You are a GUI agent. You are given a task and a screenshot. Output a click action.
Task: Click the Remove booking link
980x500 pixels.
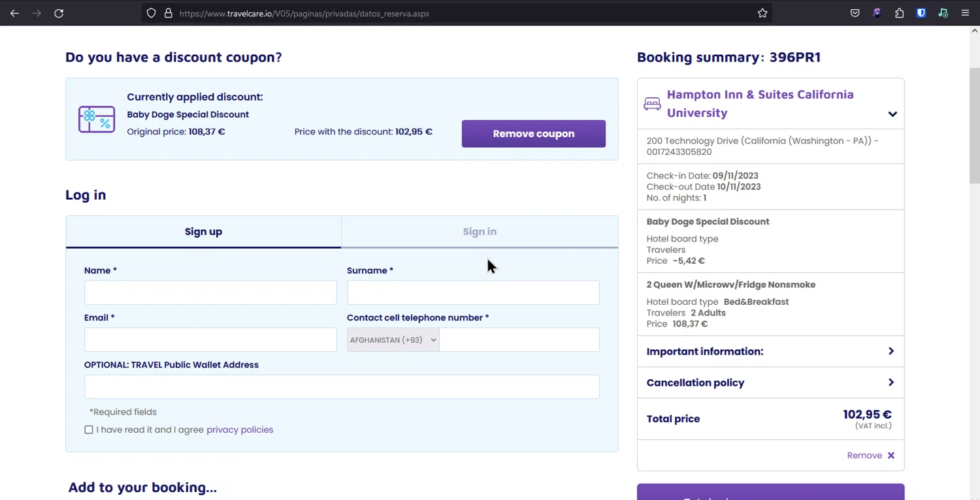tap(864, 456)
